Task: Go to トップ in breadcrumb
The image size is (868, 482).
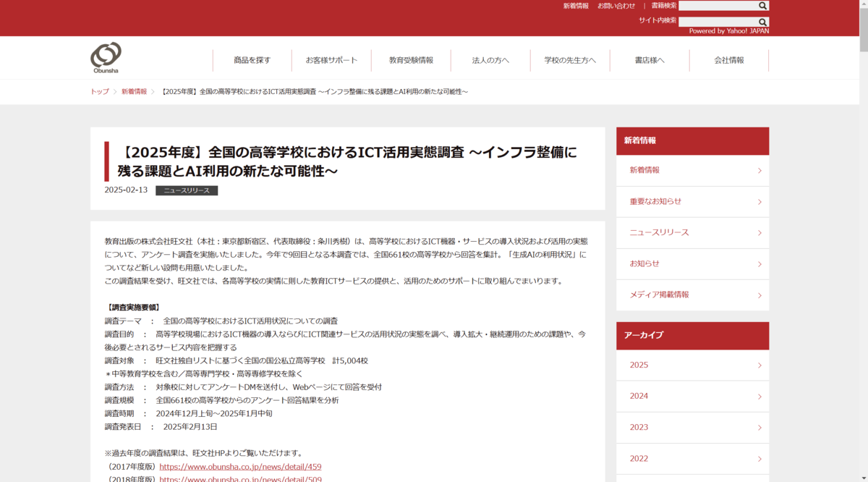Action: pyautogui.click(x=100, y=92)
